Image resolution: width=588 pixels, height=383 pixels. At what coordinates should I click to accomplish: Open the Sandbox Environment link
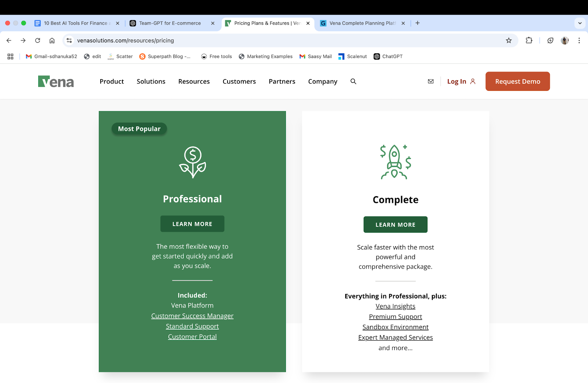pyautogui.click(x=395, y=327)
